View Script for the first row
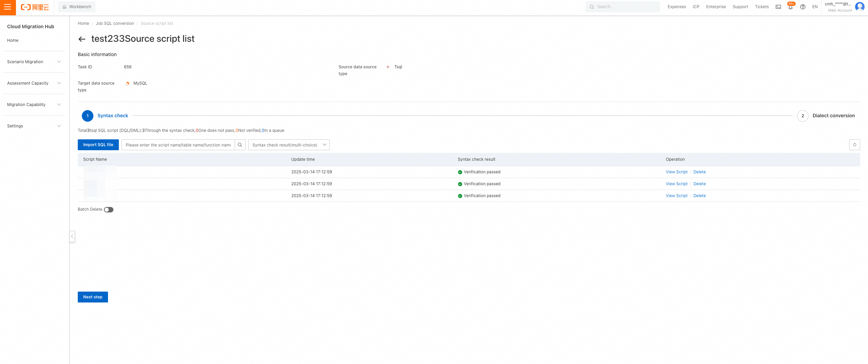The image size is (868, 364). coord(676,172)
